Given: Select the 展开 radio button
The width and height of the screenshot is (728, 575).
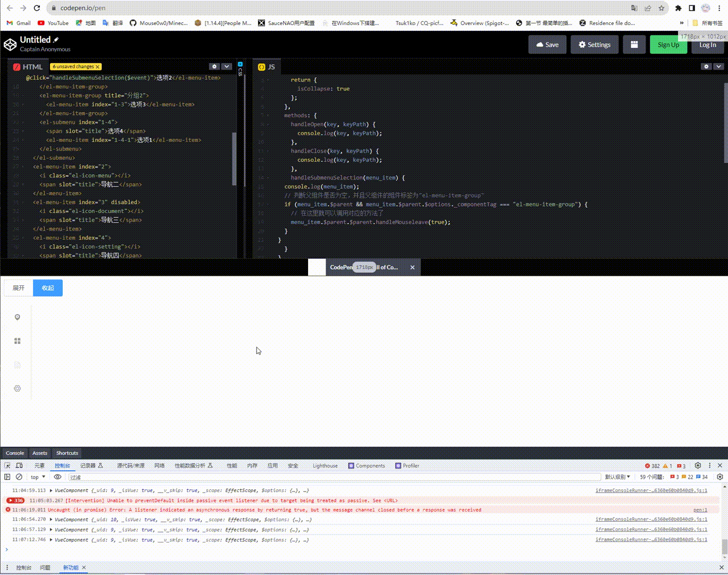Looking at the screenshot, I should [x=19, y=288].
